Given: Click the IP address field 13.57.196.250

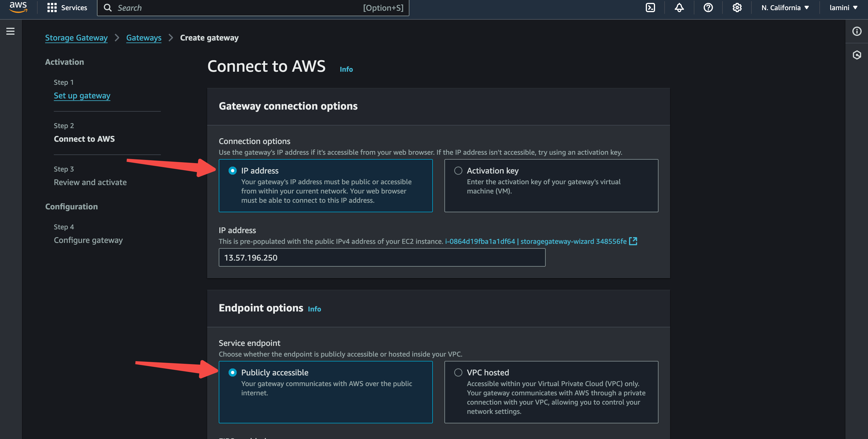Looking at the screenshot, I should [x=382, y=257].
